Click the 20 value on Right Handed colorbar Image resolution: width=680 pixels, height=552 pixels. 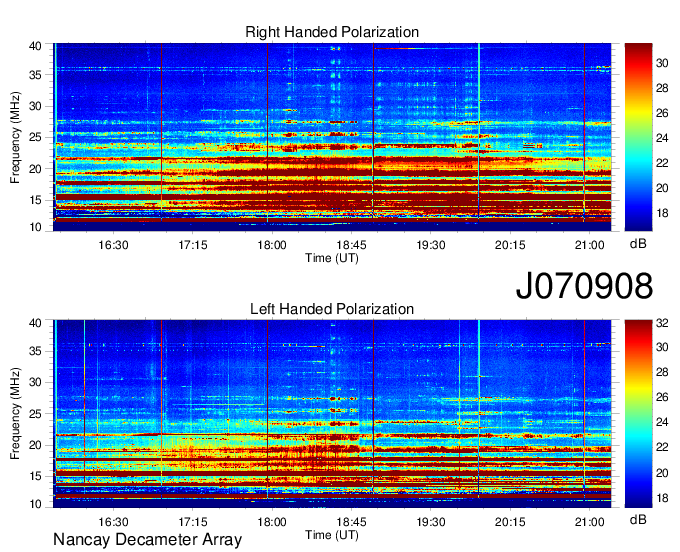662,188
